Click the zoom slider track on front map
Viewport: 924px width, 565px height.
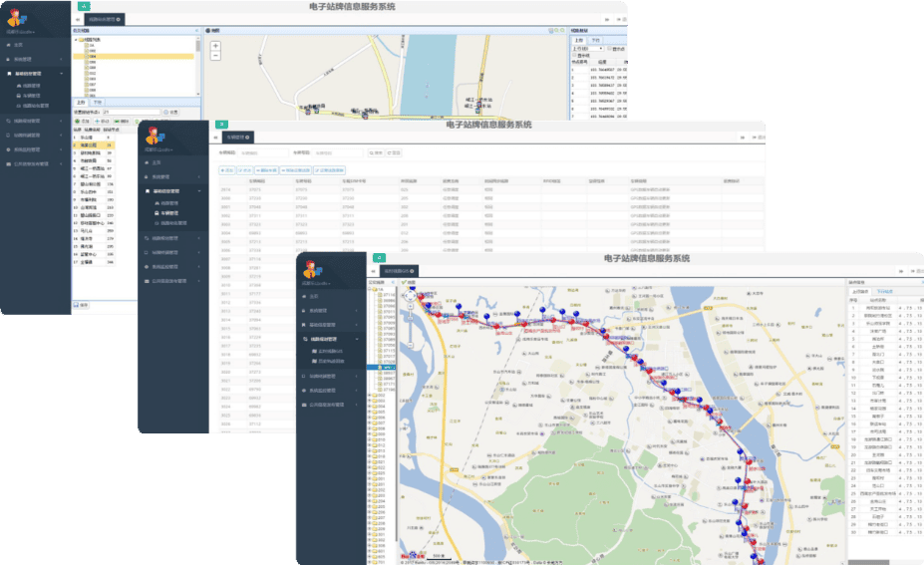[410, 326]
